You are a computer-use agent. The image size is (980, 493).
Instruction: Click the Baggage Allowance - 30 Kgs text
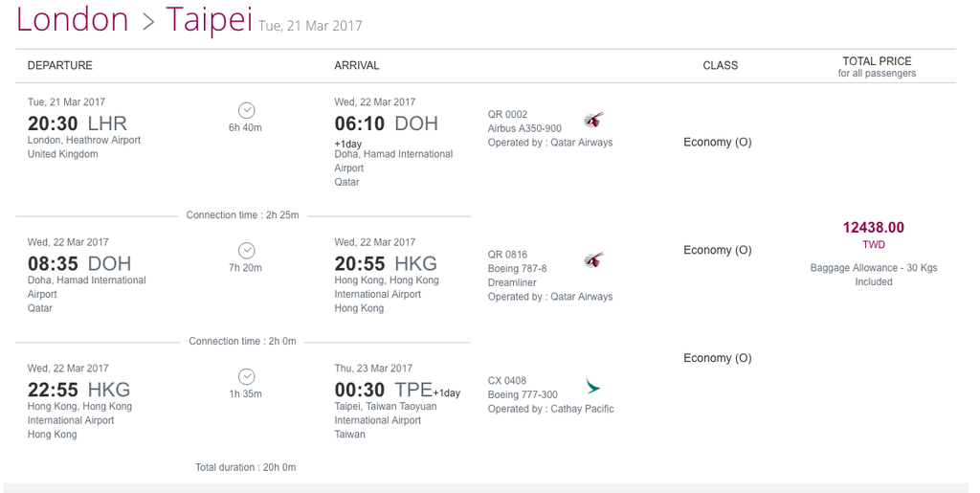click(874, 267)
